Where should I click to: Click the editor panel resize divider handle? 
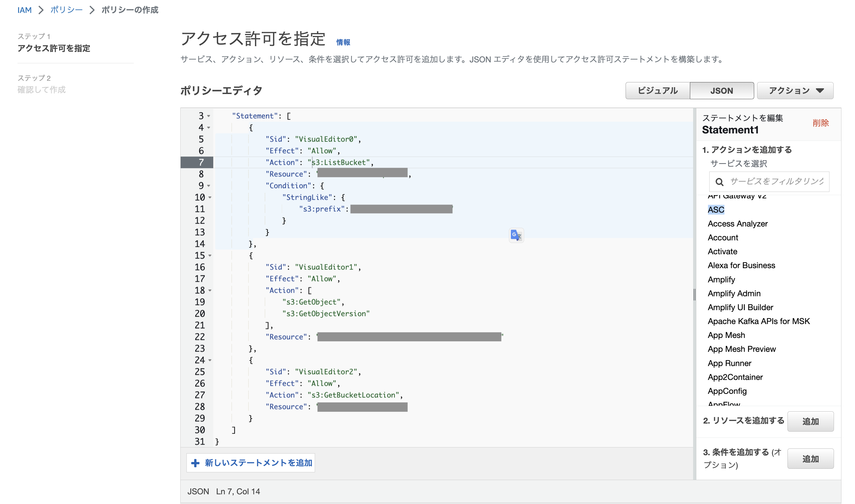[694, 294]
